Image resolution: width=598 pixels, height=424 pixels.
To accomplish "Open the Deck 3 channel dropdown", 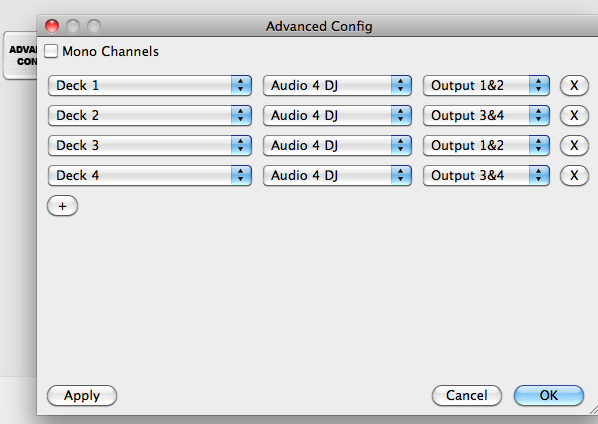I will click(x=150, y=145).
